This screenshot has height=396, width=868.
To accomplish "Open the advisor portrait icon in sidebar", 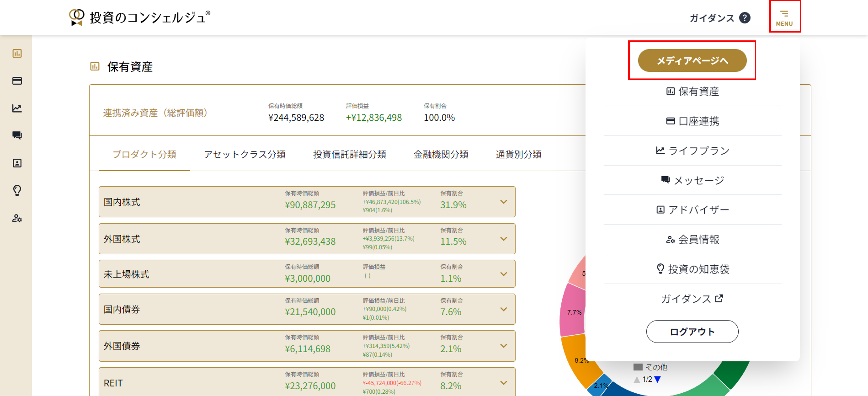I will click(x=17, y=163).
